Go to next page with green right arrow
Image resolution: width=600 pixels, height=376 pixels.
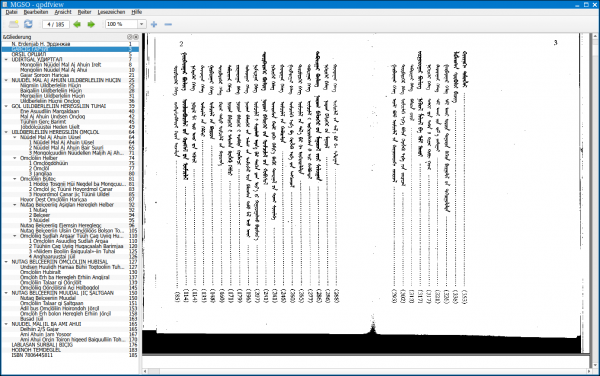coord(91,24)
